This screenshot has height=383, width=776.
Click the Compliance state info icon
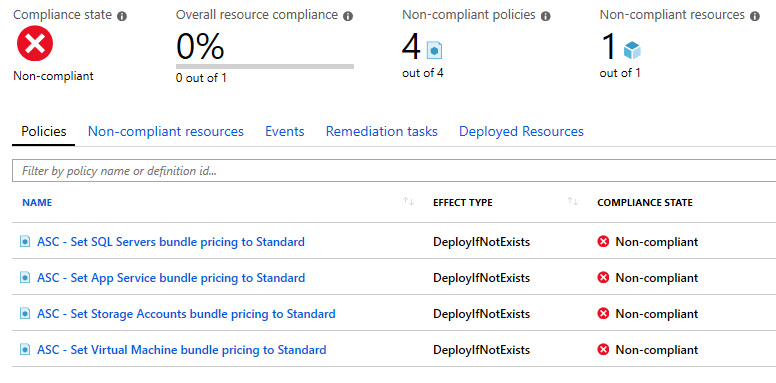[x=122, y=16]
